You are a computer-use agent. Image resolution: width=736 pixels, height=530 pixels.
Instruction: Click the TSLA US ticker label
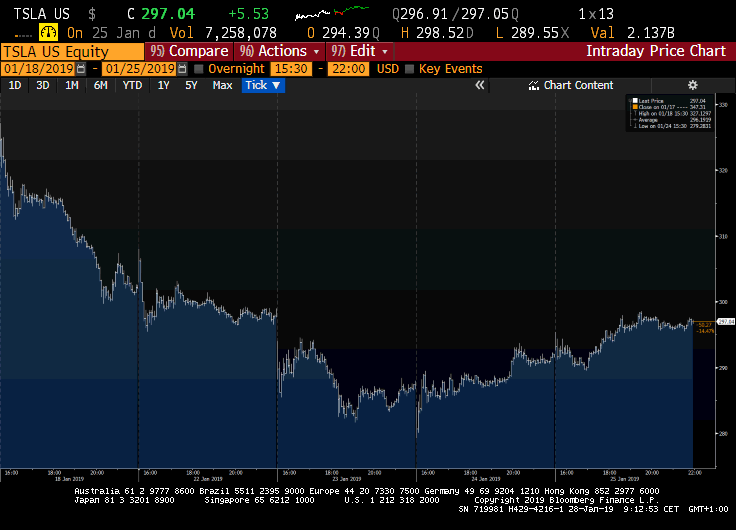click(42, 14)
